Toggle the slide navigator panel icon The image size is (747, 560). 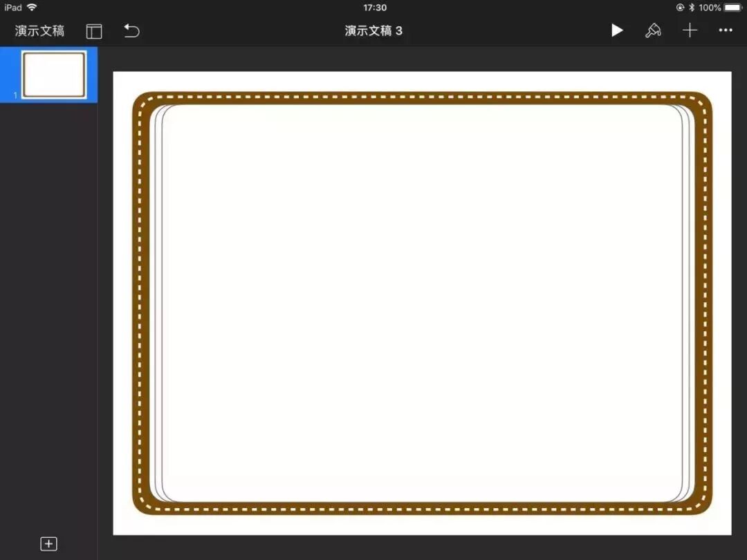[x=94, y=31]
